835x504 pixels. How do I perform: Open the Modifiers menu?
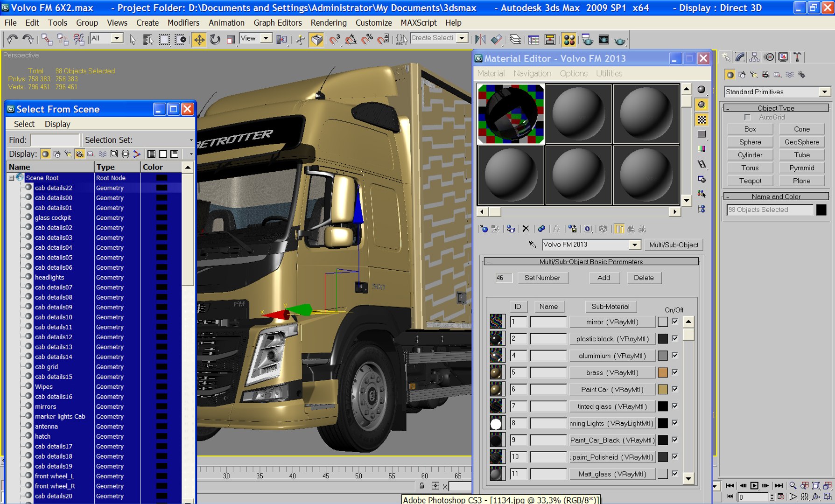click(183, 22)
